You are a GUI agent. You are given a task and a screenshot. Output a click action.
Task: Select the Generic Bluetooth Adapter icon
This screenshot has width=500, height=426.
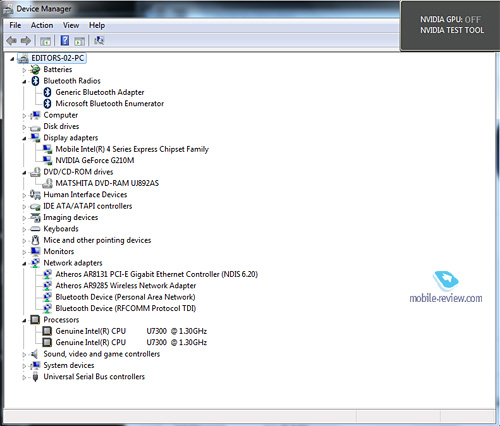(47, 92)
